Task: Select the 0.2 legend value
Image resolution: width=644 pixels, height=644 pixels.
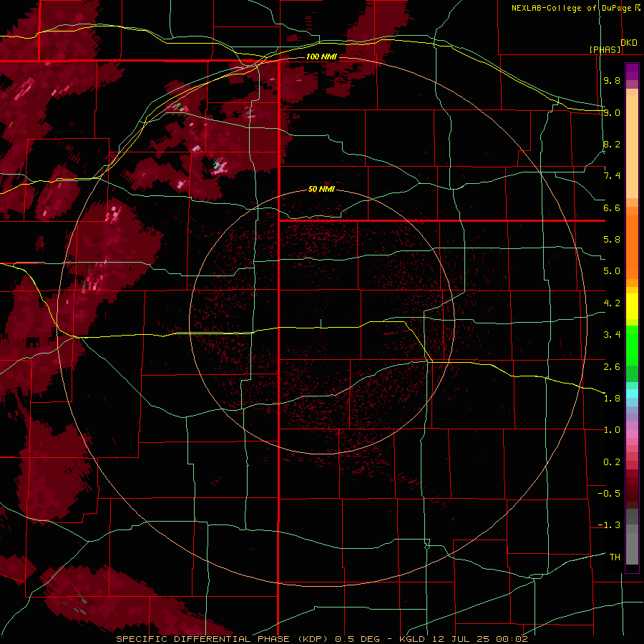Action: (x=612, y=462)
